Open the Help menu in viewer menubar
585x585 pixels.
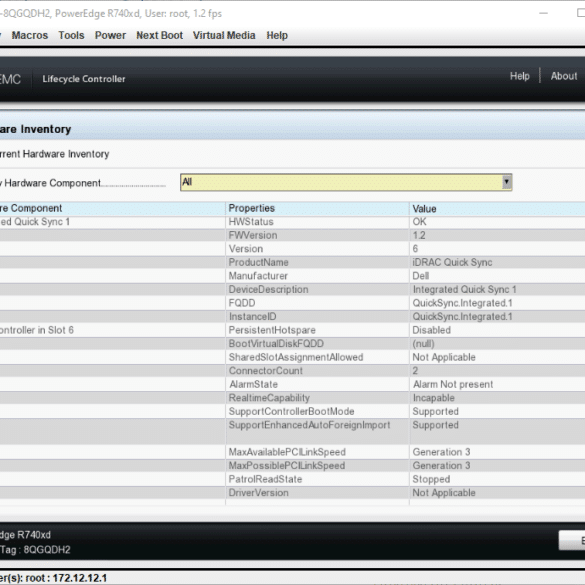click(x=277, y=35)
